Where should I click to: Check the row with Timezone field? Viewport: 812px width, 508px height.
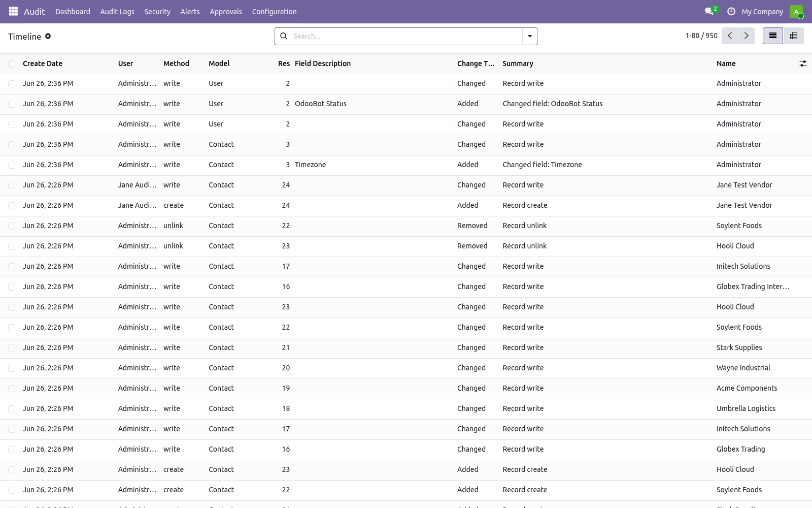(12, 165)
